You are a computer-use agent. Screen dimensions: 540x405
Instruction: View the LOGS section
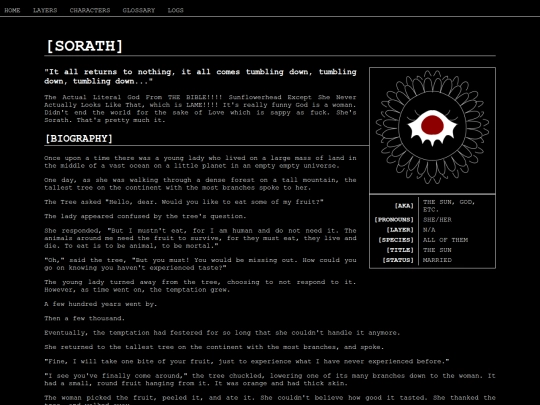(175, 10)
